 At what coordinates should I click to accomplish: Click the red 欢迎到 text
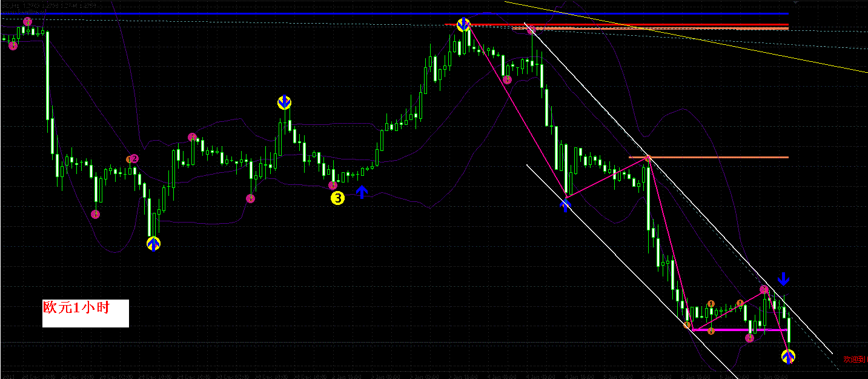(855, 360)
